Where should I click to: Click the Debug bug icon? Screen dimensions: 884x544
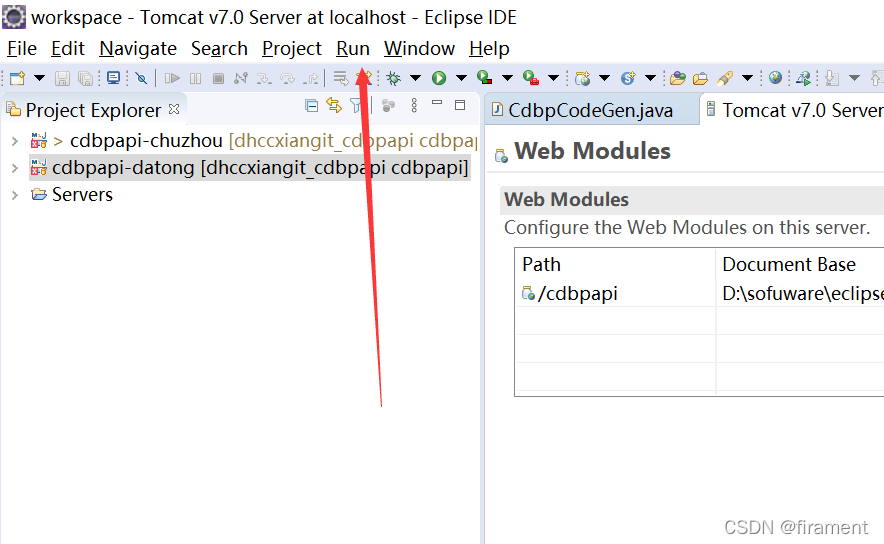[394, 78]
